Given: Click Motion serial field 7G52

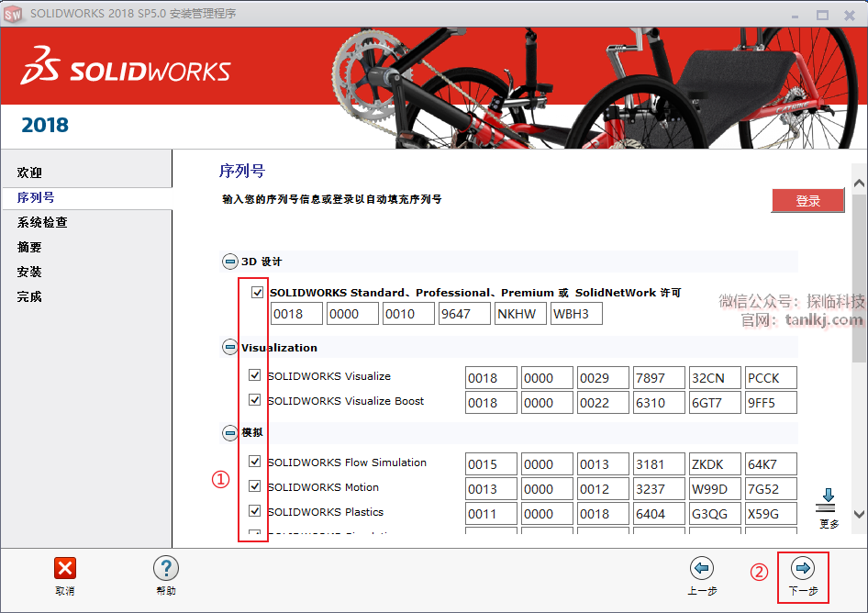Looking at the screenshot, I should pyautogui.click(x=771, y=489).
